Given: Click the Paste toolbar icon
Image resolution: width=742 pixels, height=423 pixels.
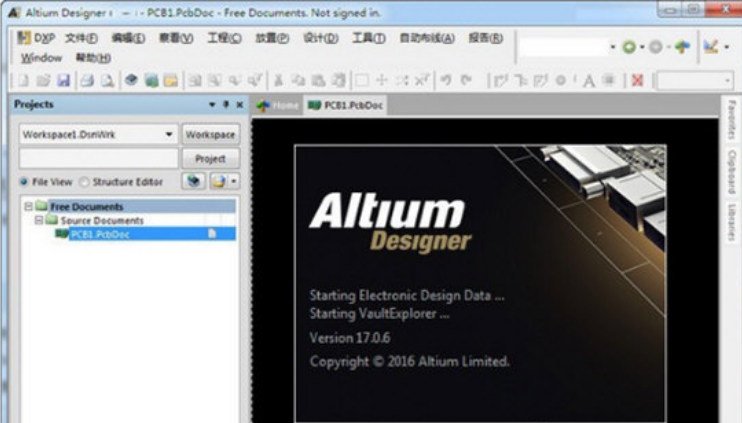Looking at the screenshot, I should (318, 80).
